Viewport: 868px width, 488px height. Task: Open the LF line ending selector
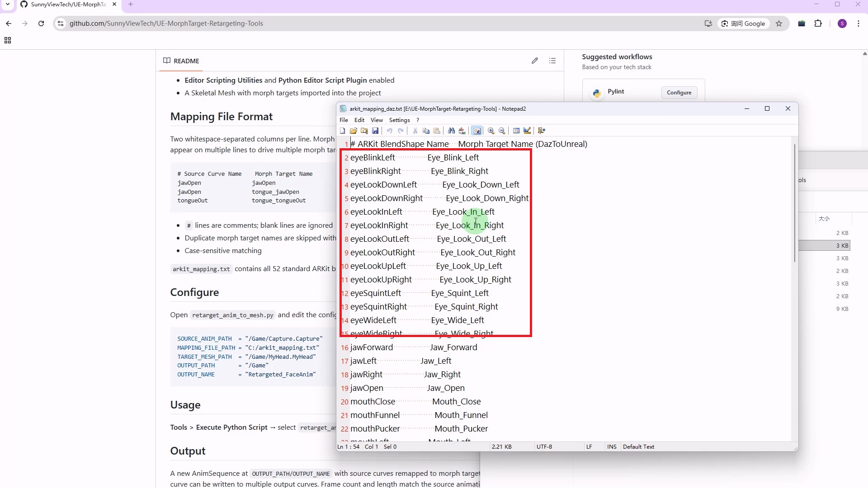pos(589,446)
